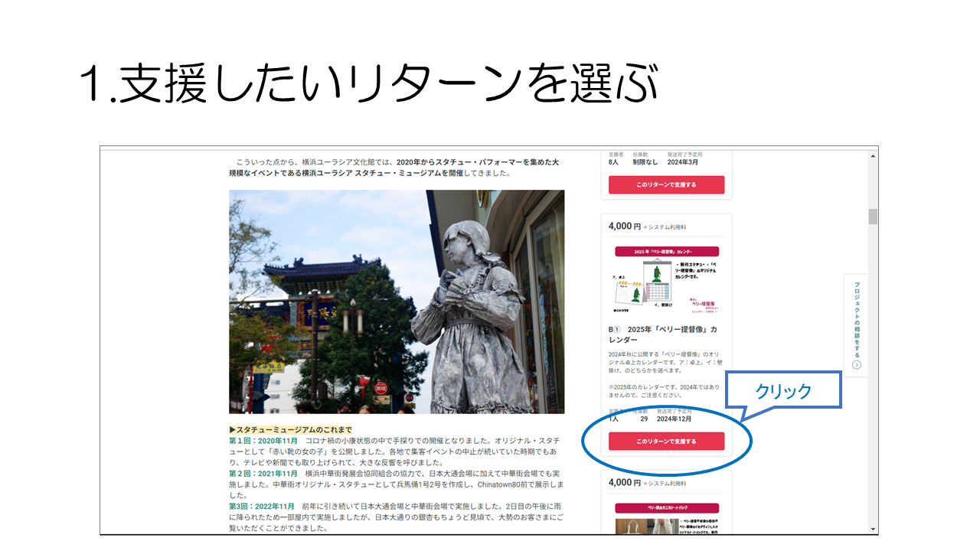The height and width of the screenshot is (551, 980).
Task: Click the 第2回：2021年11月 text
Action: 262,474
